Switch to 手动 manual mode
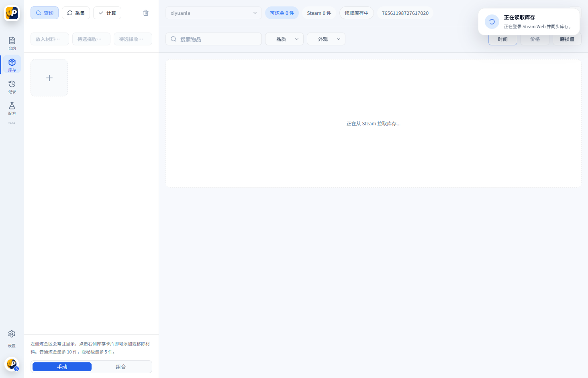 (x=62, y=367)
